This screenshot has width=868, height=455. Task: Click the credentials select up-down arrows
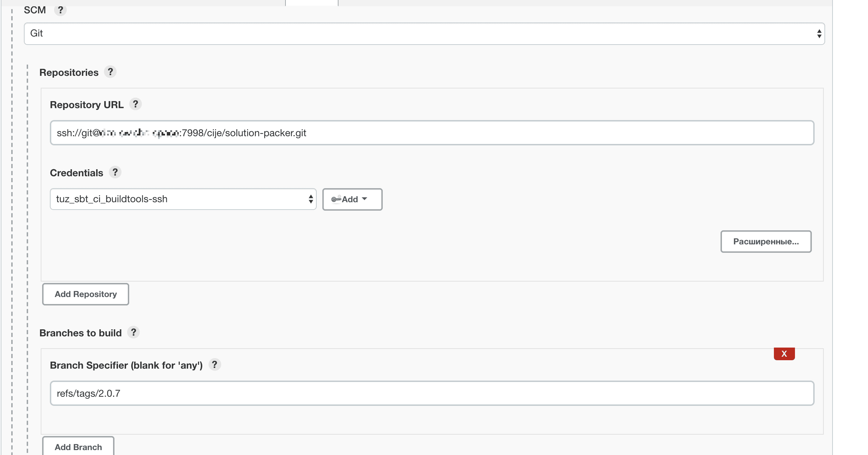click(x=311, y=199)
